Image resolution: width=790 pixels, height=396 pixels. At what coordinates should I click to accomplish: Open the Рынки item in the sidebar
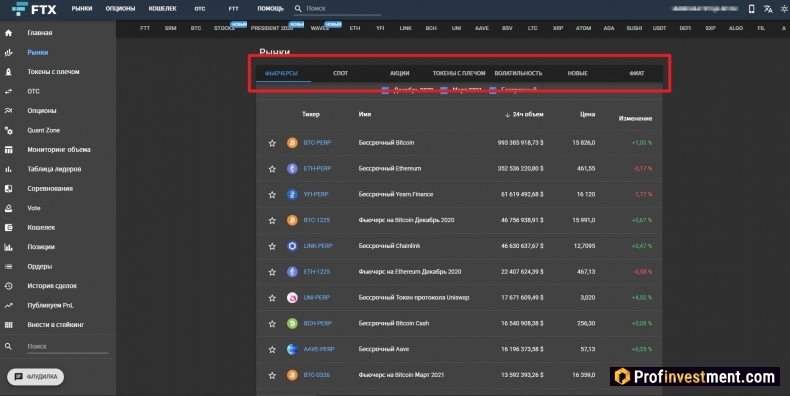pos(38,52)
